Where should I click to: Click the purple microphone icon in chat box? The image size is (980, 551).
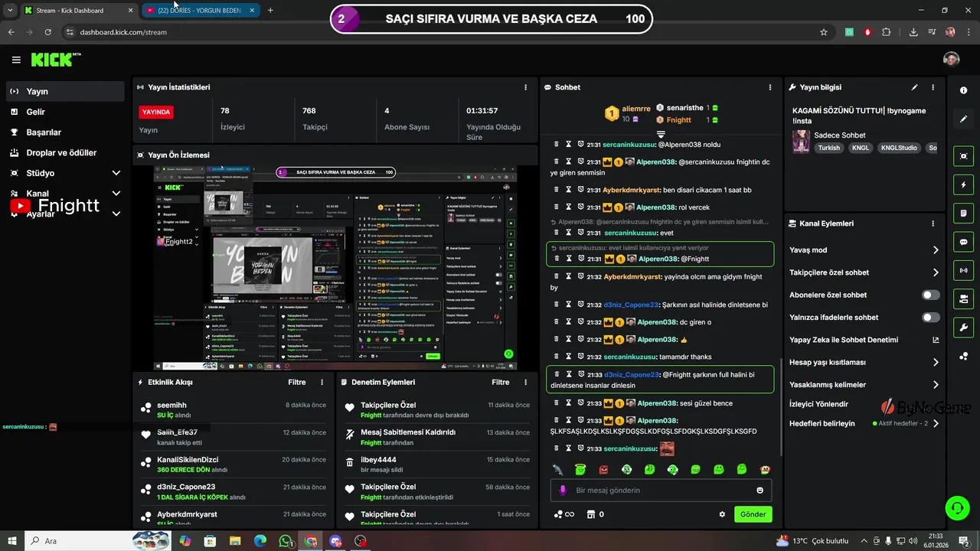pos(563,491)
